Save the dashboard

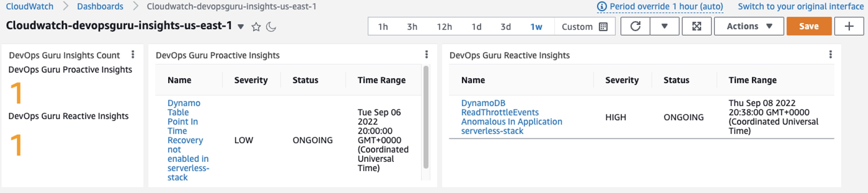coord(809,26)
